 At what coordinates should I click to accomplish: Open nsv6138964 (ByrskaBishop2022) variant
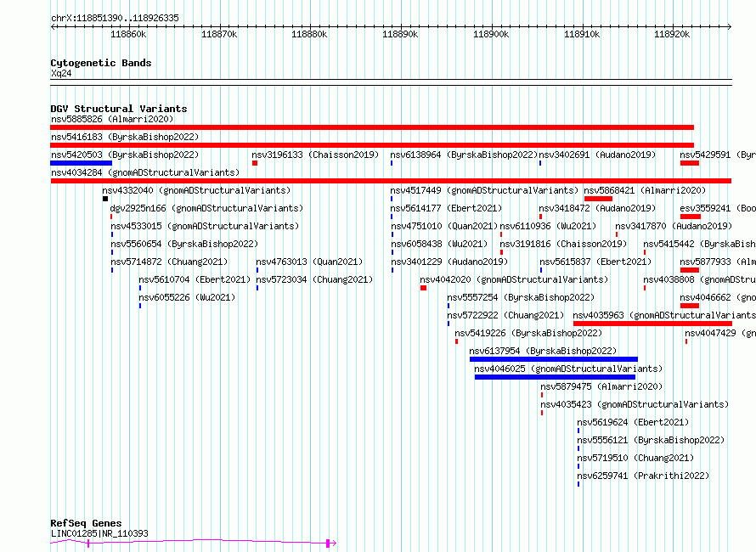pyautogui.click(x=464, y=155)
